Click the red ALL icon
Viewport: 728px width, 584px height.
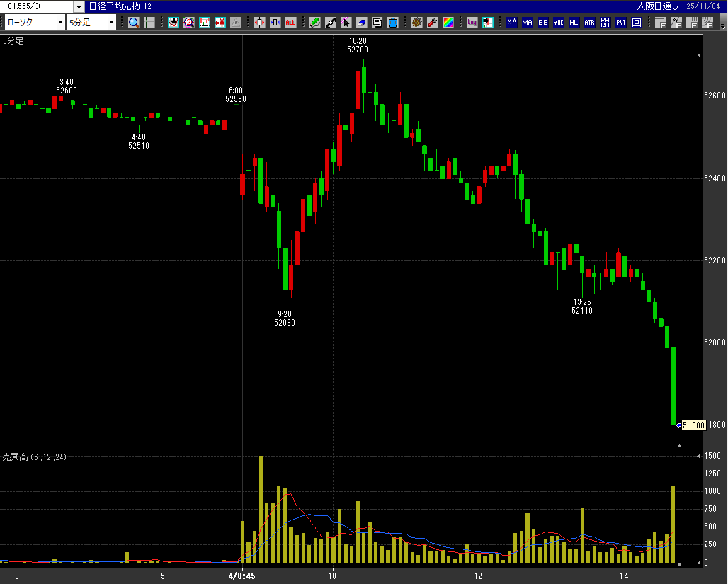[x=290, y=23]
